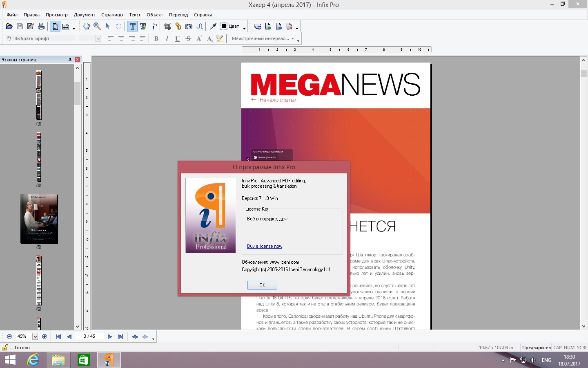The width and height of the screenshot is (588, 368).
Task: Select the Eyedropper color picker tool
Action: [213, 26]
